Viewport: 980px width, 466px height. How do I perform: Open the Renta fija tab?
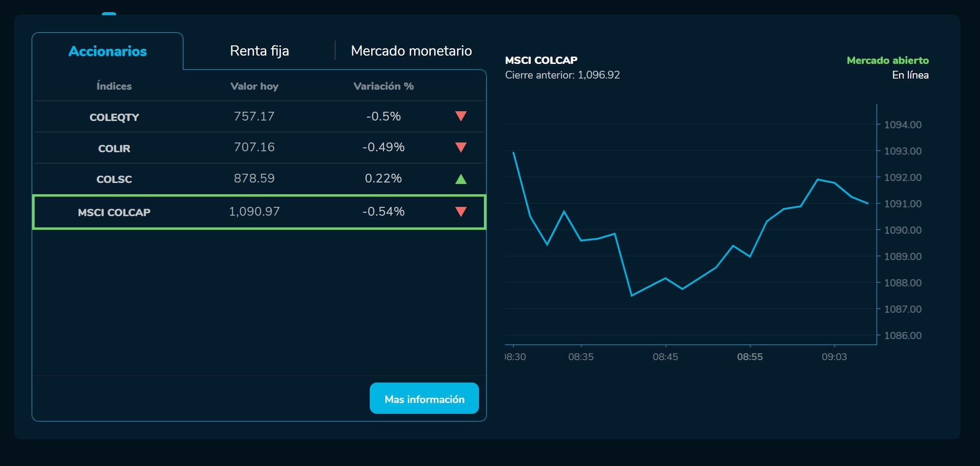pos(260,51)
